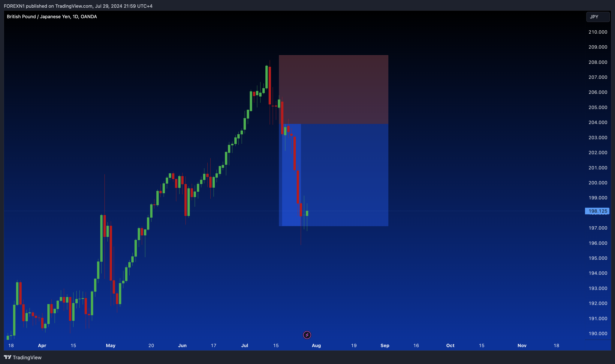Viewport: 615px width, 364px height.
Task: Click the May label on time axis
Action: pos(111,345)
